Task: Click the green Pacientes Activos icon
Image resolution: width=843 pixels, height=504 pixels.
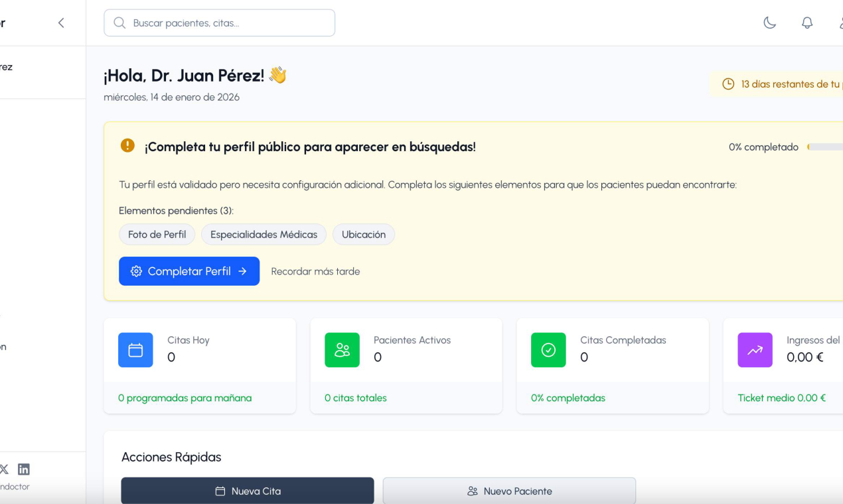Action: tap(342, 350)
